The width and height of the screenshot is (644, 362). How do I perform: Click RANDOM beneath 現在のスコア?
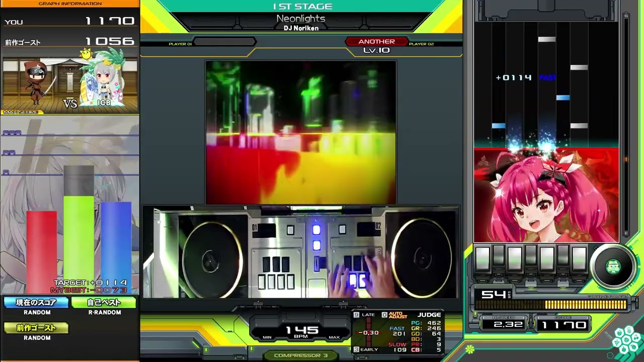37,312
